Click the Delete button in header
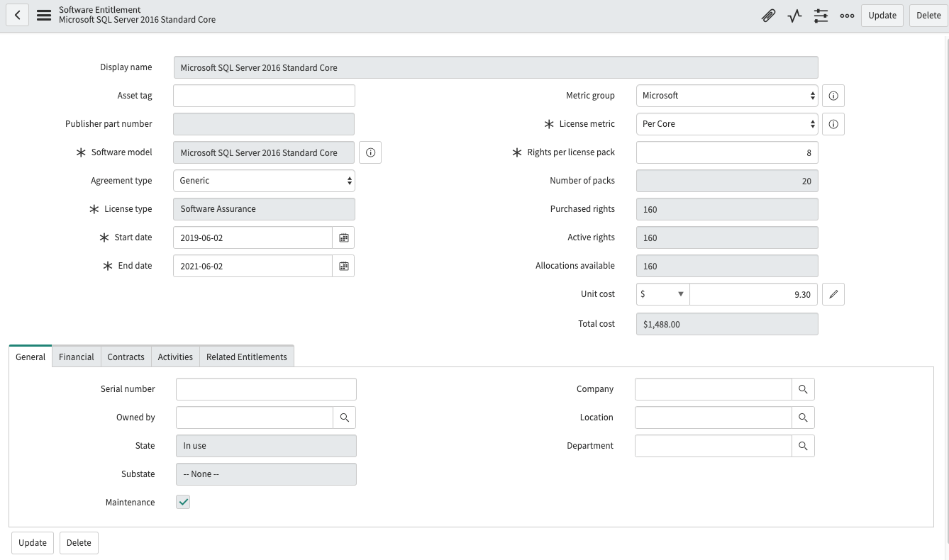The image size is (949, 560). [928, 15]
